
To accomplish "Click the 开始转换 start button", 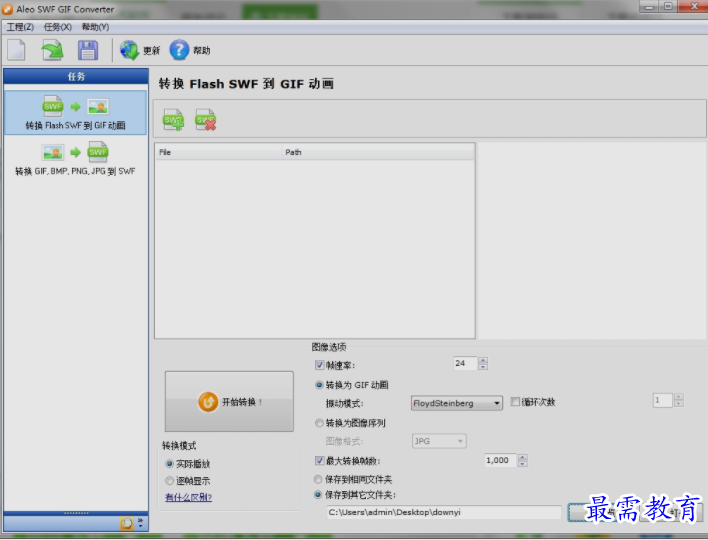I will pyautogui.click(x=229, y=401).
